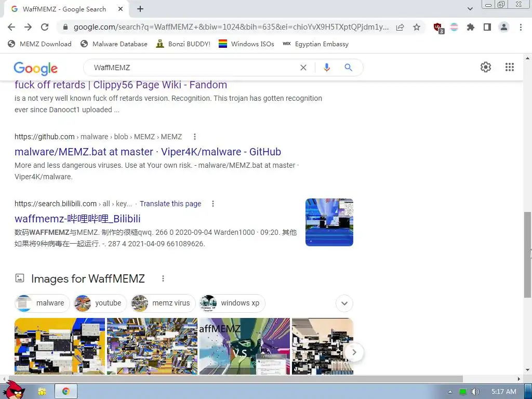The image size is (532, 399).
Task: Close the WaffMEMZ Google Search tab
Action: coord(121,9)
